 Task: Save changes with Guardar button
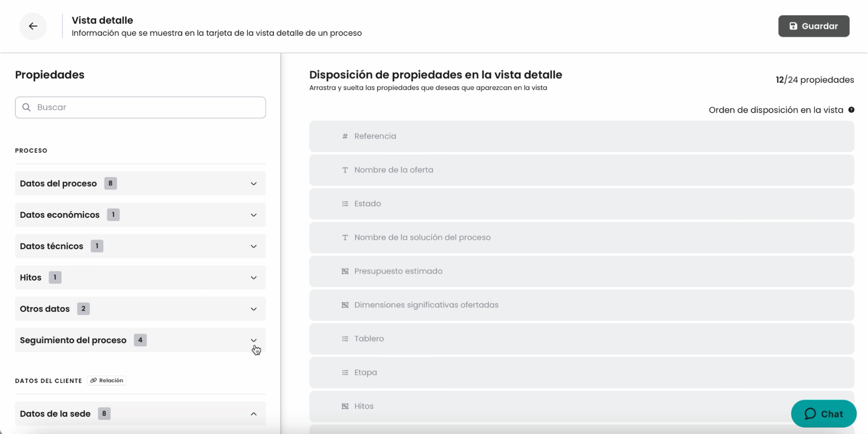pyautogui.click(x=814, y=26)
